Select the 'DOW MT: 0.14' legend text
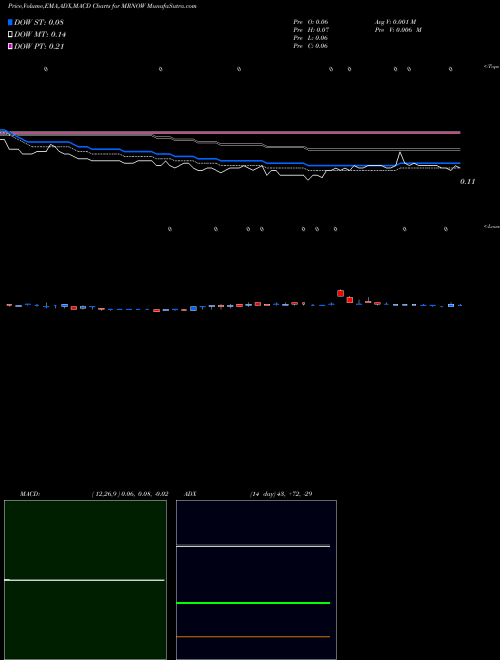This screenshot has height=660, width=500. [x=40, y=35]
